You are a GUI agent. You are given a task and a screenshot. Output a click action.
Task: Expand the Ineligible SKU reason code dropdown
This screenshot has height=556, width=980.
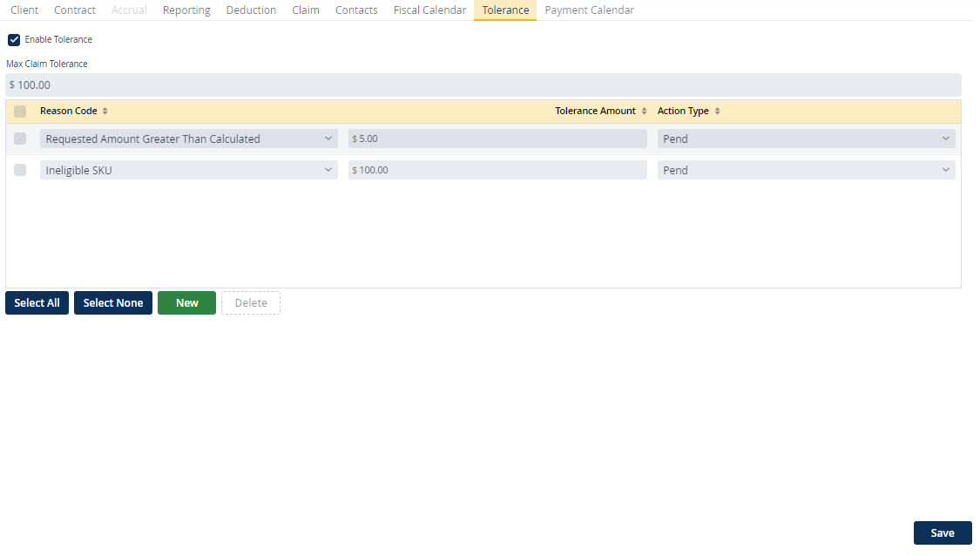tap(188, 170)
